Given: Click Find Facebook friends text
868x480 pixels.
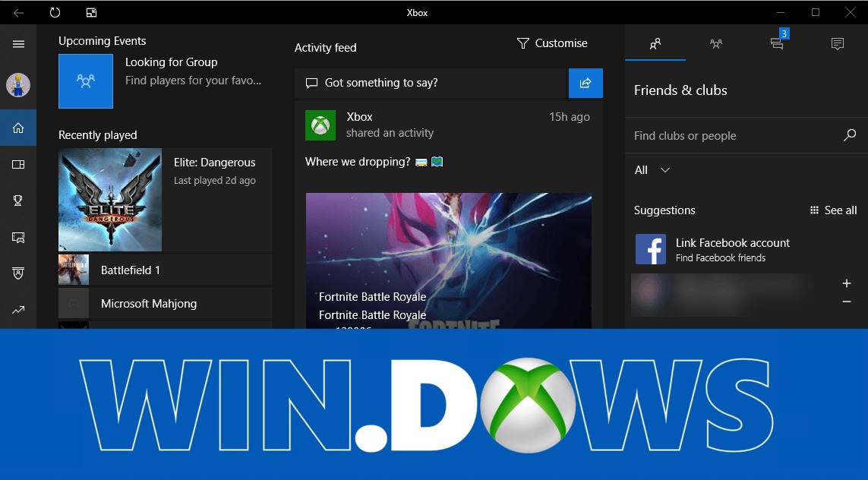Looking at the screenshot, I should (x=720, y=258).
